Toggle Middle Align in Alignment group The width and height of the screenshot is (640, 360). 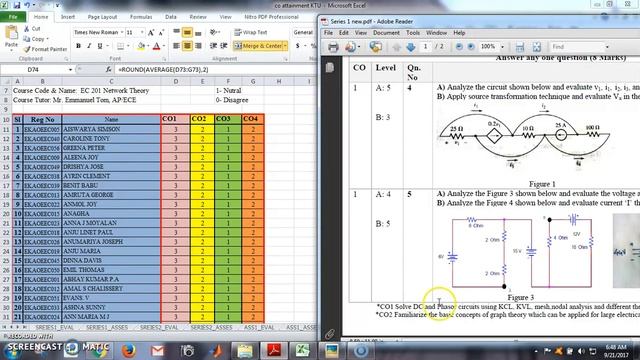point(187,32)
